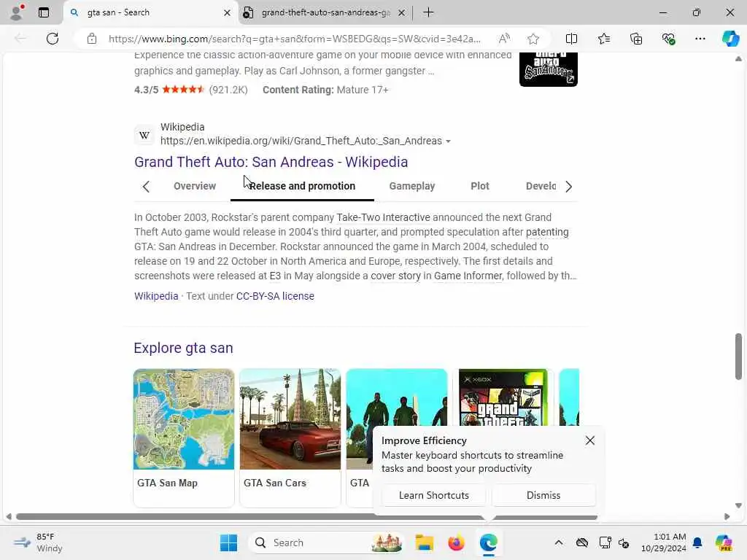Open network status tray icon
This screenshot has height=560, width=747.
click(605, 542)
